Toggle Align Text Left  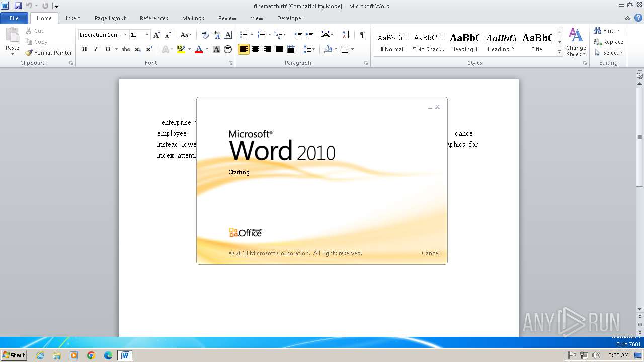coord(244,49)
